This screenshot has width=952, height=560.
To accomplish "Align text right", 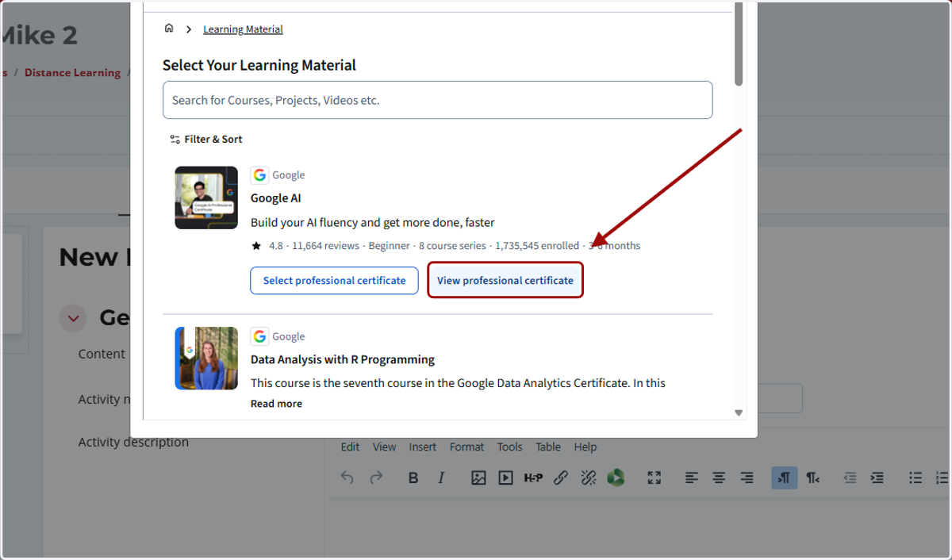I will tap(747, 478).
